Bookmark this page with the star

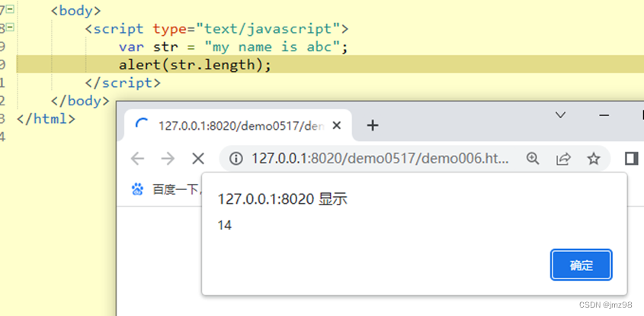point(593,159)
